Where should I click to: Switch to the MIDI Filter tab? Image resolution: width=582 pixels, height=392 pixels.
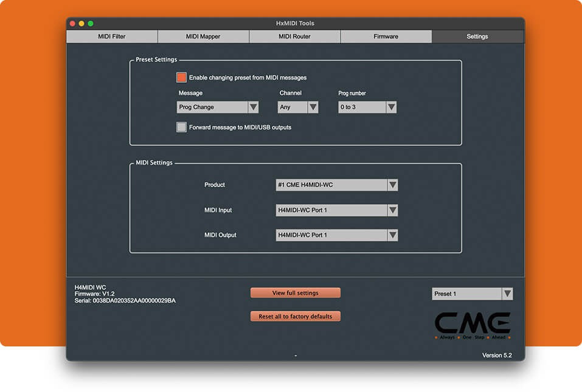112,36
